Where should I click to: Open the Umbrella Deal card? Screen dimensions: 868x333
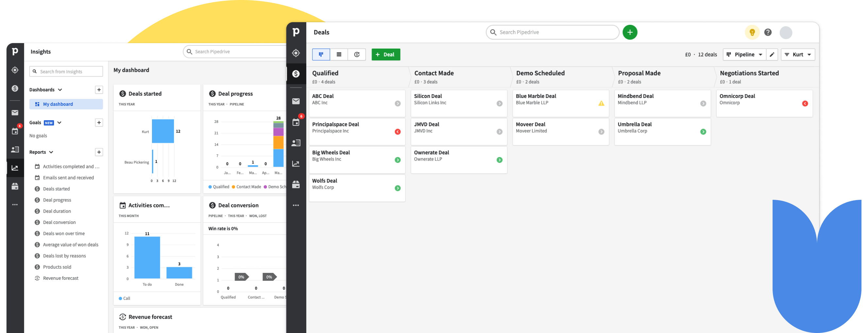[662, 132]
